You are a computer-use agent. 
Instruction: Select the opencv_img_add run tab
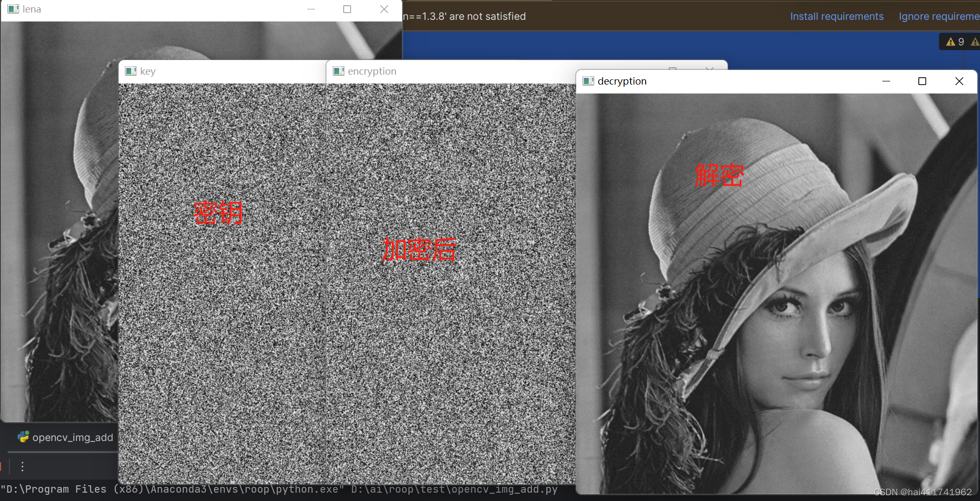[65, 437]
